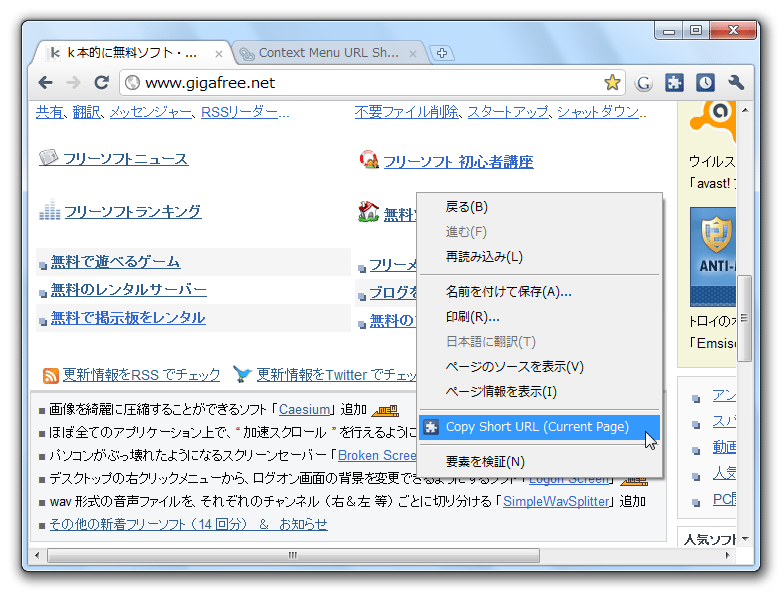Viewport: 784px width, 594px height.
Task: Click the メッセンジャー category link
Action: [150, 112]
